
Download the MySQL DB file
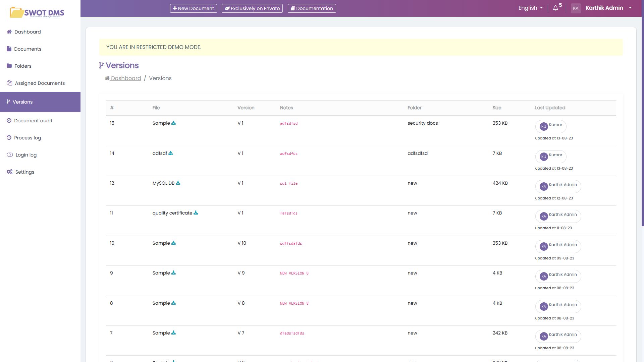178,183
